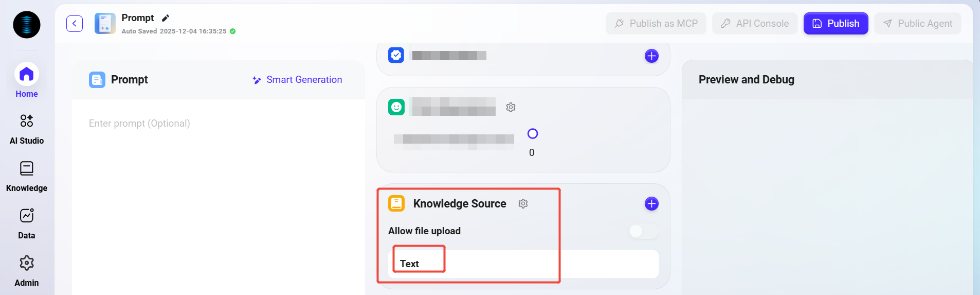Open Knowledge Source settings gear
Image resolution: width=980 pixels, height=295 pixels.
(523, 204)
